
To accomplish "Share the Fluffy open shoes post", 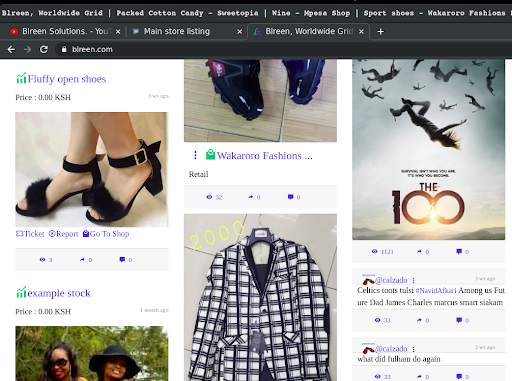I will tap(82, 260).
